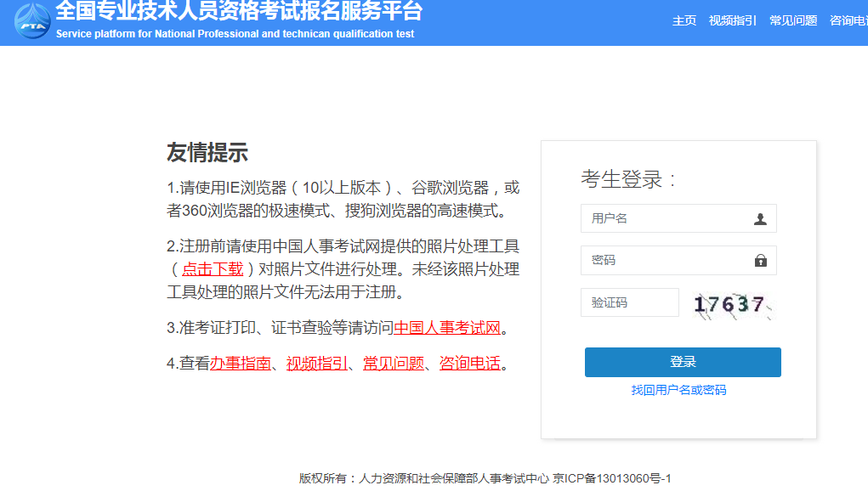The height and width of the screenshot is (491, 868).
Task: Go to 主页 in top navigation
Action: point(684,21)
